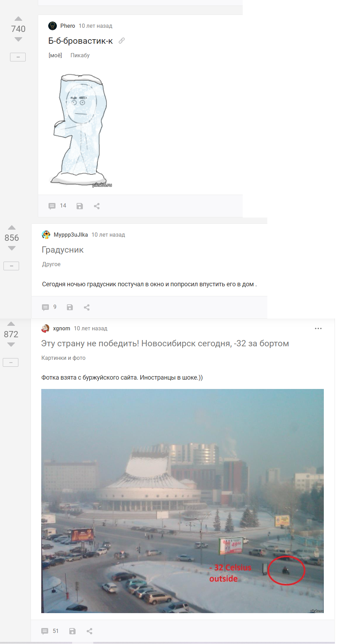Save the Б-б-бровастик-к post
Viewport: 337px width, 644px height.
pyautogui.click(x=80, y=206)
